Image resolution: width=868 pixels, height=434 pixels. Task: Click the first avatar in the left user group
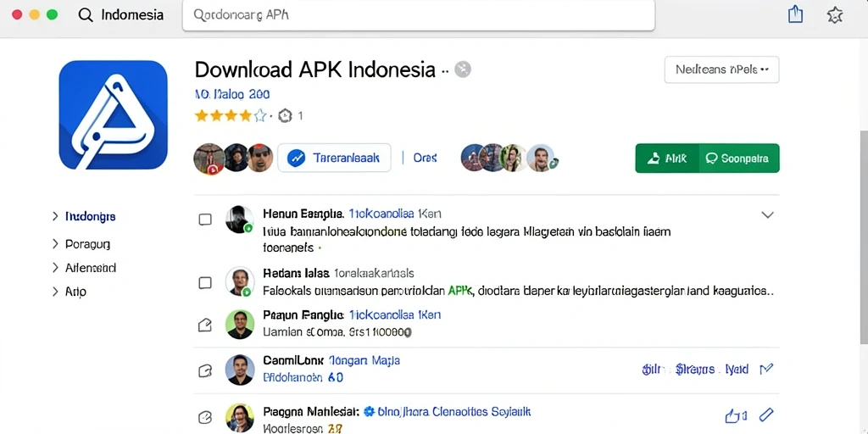(209, 159)
